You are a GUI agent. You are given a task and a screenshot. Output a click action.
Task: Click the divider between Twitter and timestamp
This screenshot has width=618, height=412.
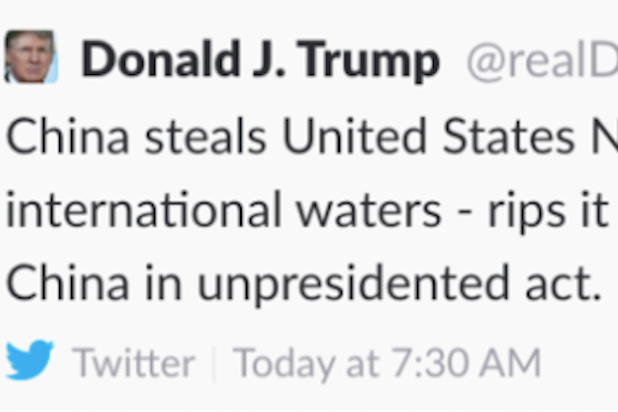[x=214, y=364]
